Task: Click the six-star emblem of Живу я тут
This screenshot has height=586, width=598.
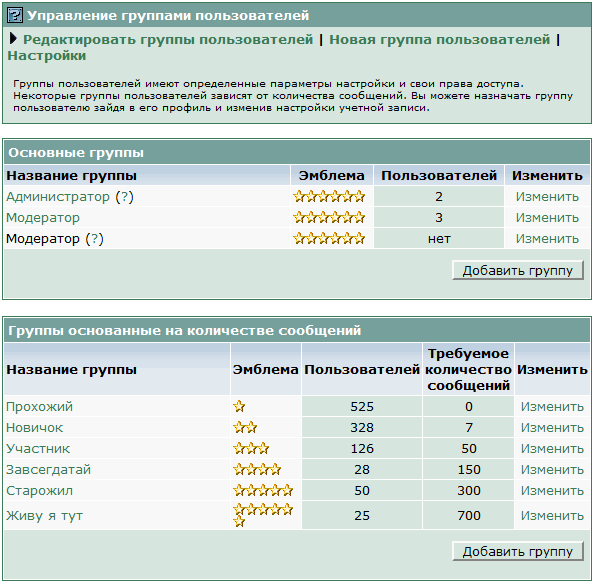Action: click(x=263, y=515)
